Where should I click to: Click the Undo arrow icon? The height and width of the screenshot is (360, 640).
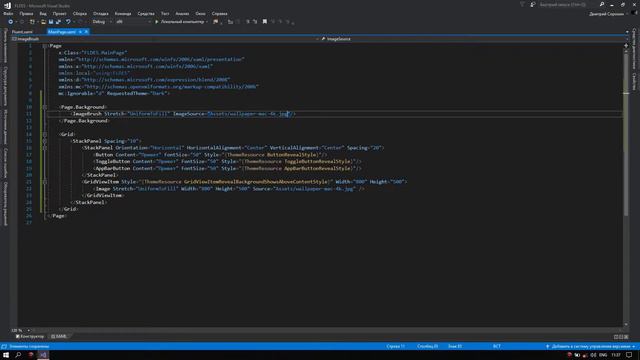pyautogui.click(x=68, y=22)
